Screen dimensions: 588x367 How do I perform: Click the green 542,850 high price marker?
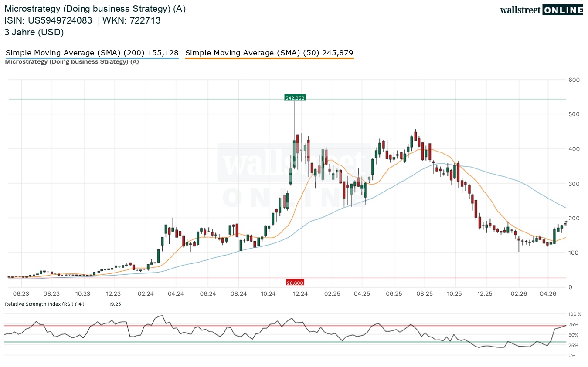click(295, 98)
